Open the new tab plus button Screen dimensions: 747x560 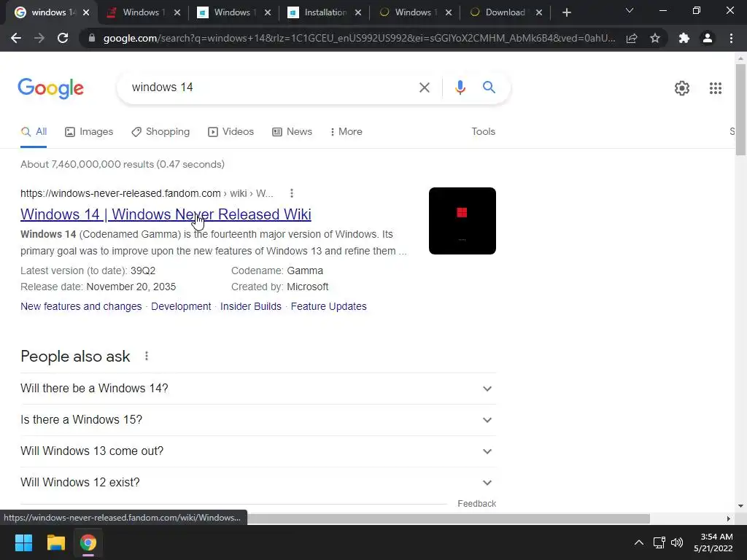[x=566, y=12]
